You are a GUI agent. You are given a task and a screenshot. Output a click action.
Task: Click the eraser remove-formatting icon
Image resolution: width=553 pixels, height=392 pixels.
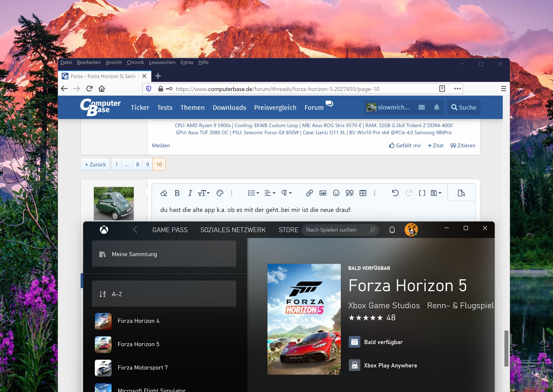point(164,193)
